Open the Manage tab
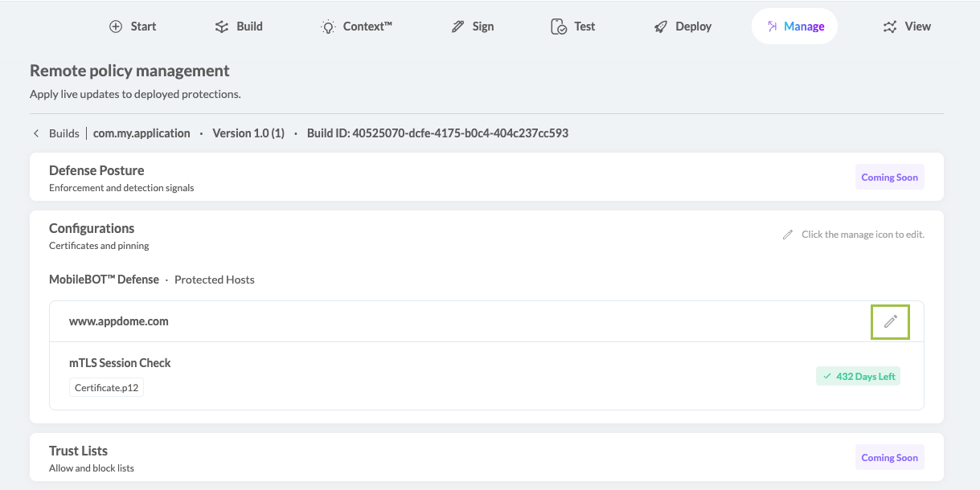Image resolution: width=980 pixels, height=490 pixels. (794, 27)
